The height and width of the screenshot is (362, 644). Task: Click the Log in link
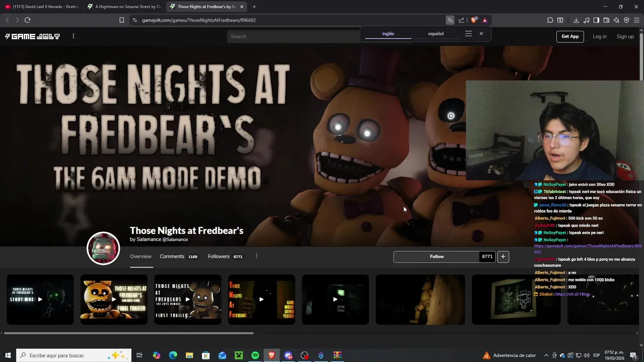[600, 36]
